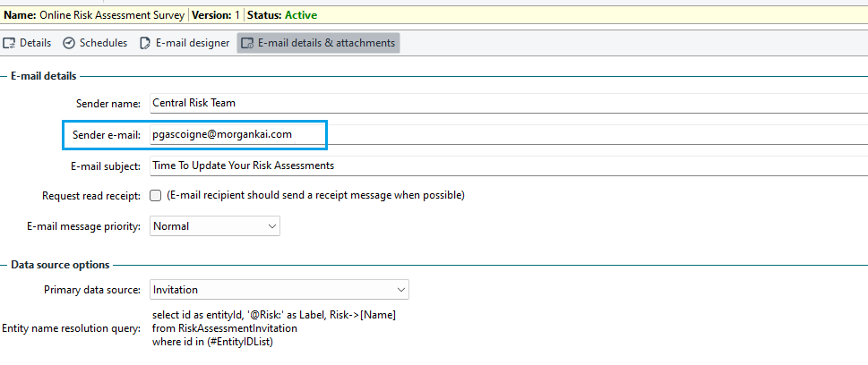The height and width of the screenshot is (365, 868).
Task: Click the Schedules clock icon
Action: (x=69, y=43)
